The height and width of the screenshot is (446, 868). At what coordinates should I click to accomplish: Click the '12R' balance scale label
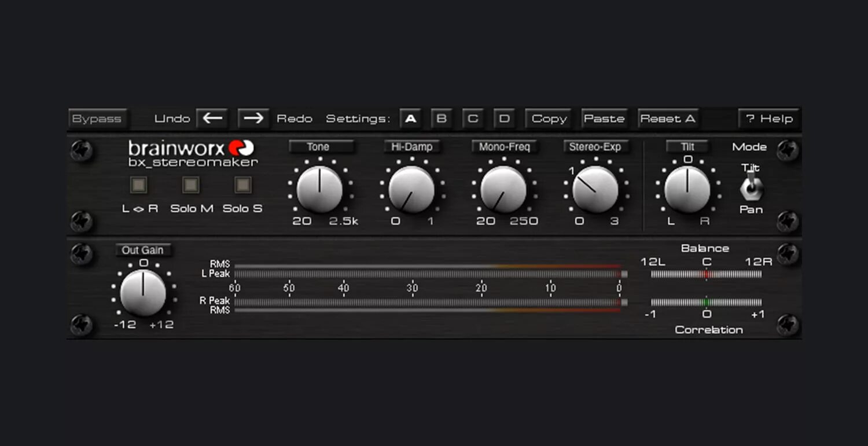click(759, 261)
